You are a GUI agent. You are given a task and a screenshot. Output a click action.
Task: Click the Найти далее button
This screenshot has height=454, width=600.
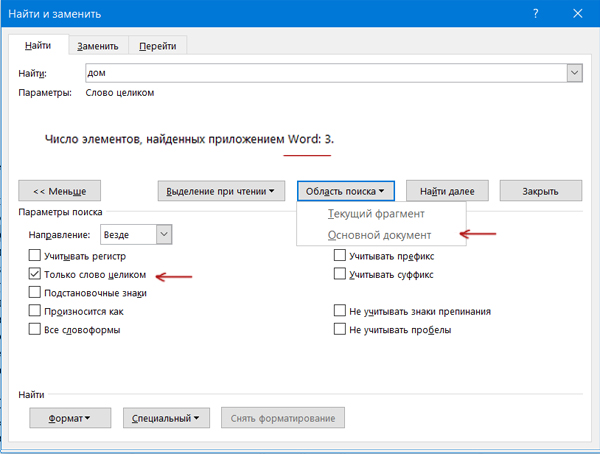(x=446, y=191)
